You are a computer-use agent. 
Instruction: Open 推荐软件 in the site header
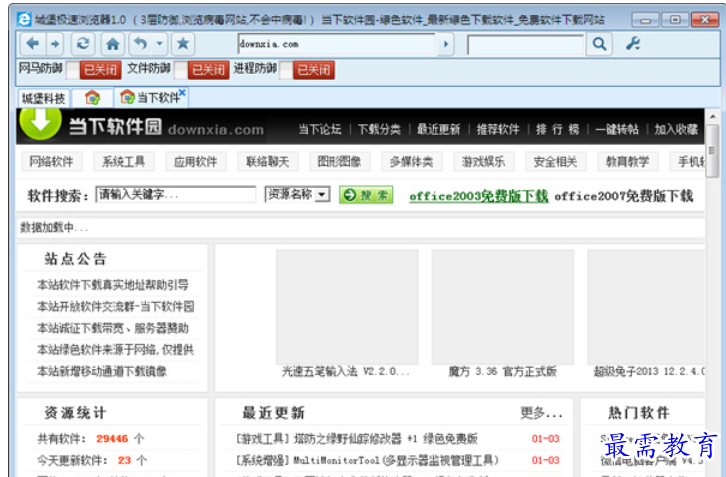[498, 129]
